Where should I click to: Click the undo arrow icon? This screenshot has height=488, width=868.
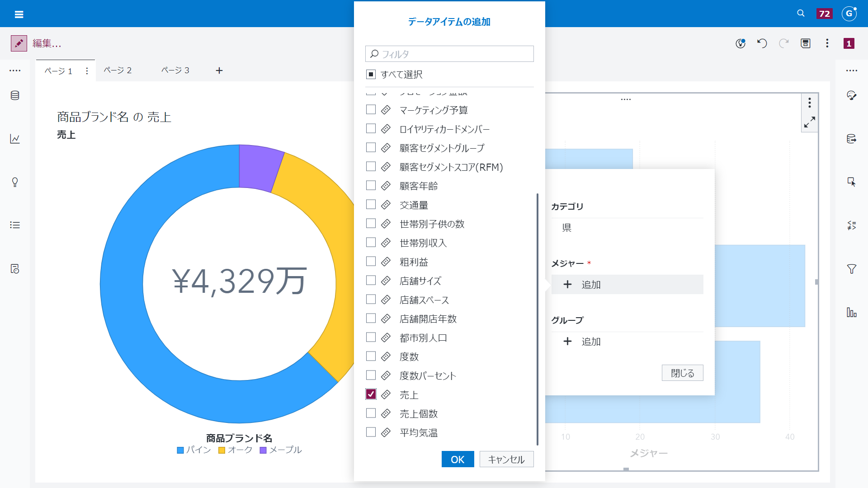(x=762, y=43)
